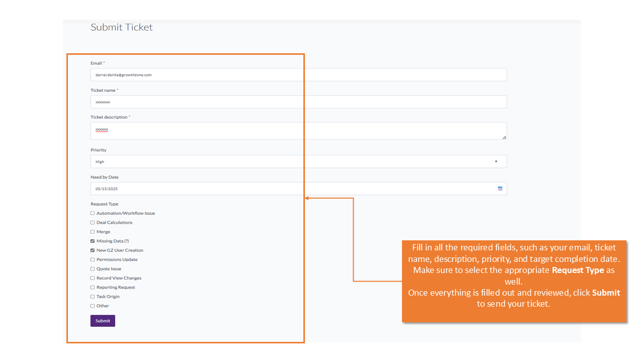Open the calendar picker icon
Image resolution: width=644 pixels, height=362 pixels.
500,189
